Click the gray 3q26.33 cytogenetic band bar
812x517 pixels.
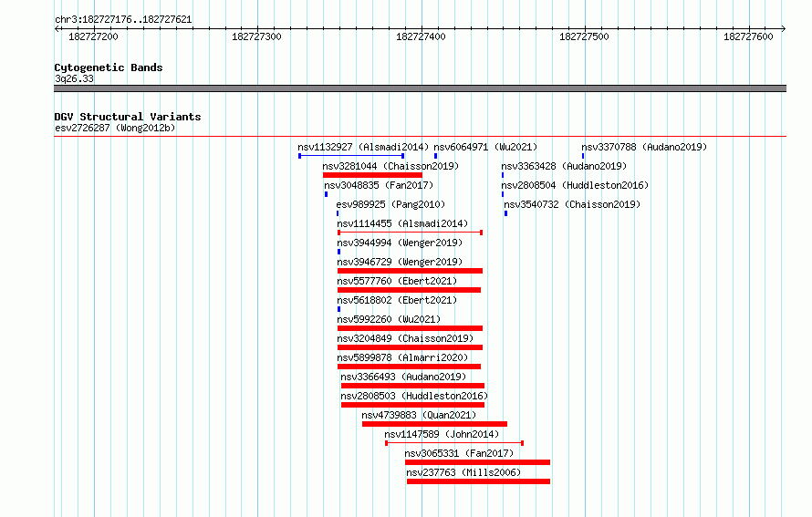click(420, 88)
